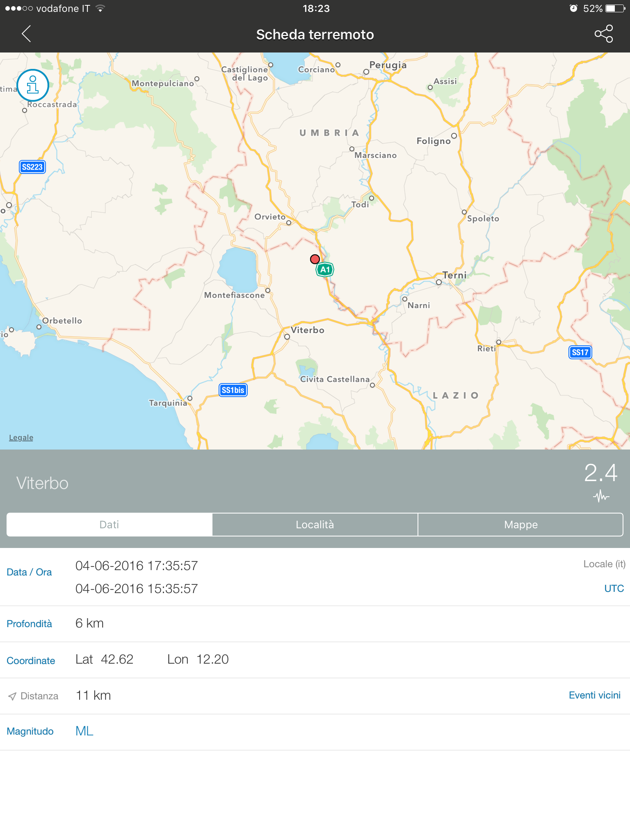Open Eventi vicini link
This screenshot has width=630, height=840.
(x=594, y=695)
